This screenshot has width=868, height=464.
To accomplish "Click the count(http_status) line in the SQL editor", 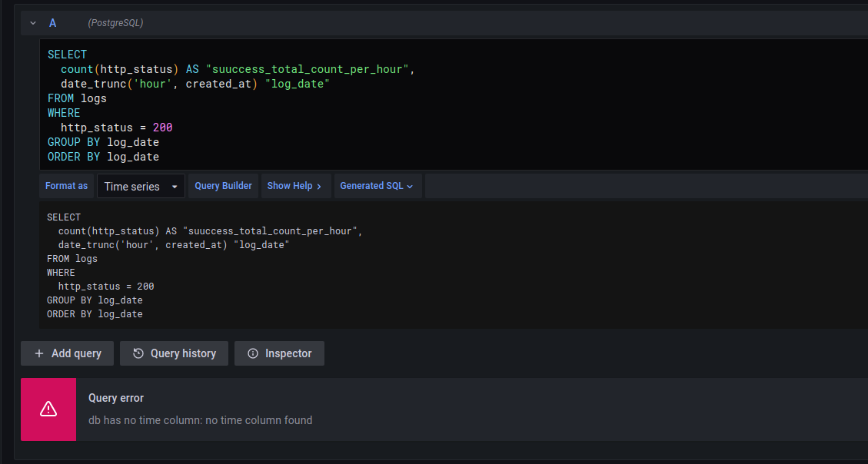I will click(x=238, y=69).
